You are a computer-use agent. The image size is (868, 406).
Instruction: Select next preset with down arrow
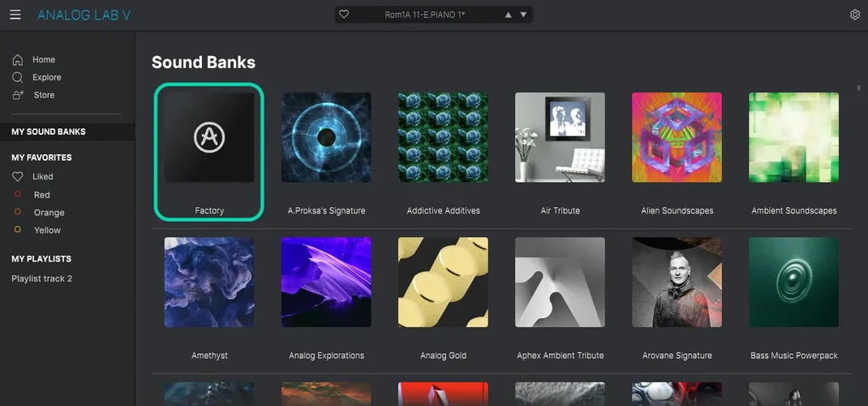(523, 15)
